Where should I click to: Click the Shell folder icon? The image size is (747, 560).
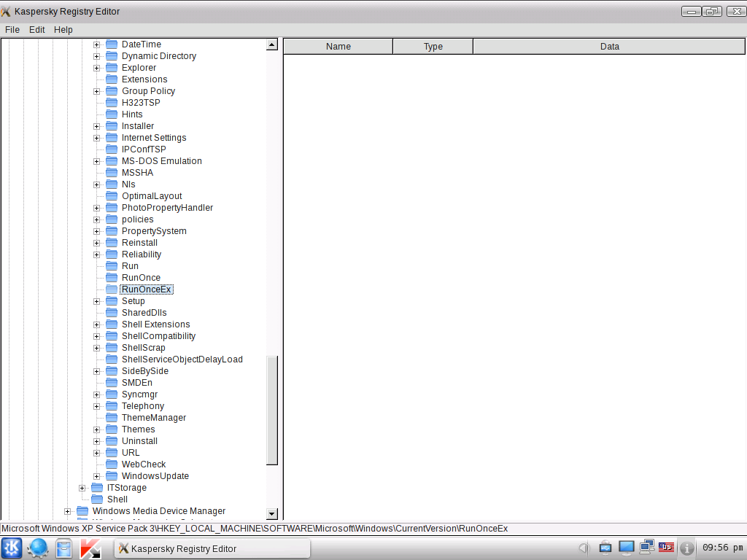click(97, 499)
